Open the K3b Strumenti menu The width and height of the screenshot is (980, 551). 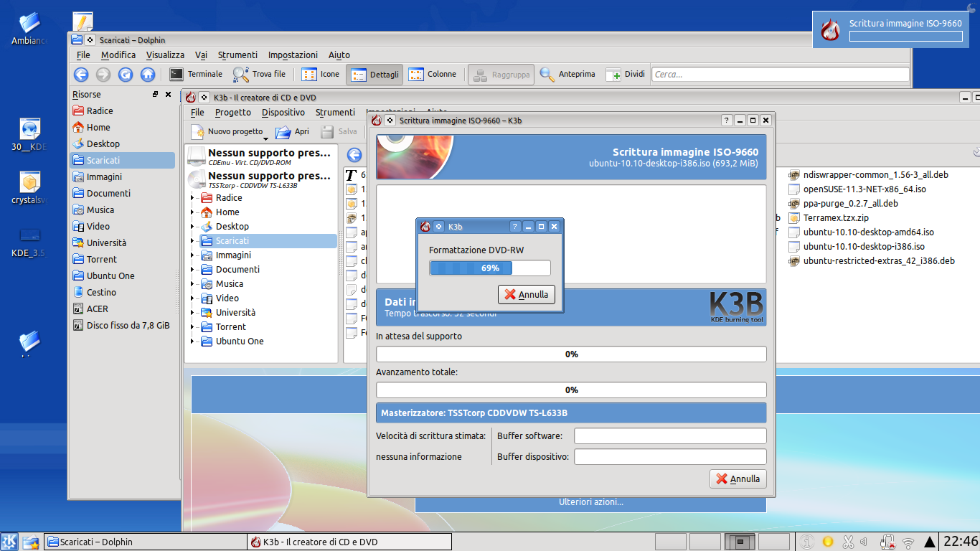pyautogui.click(x=335, y=112)
